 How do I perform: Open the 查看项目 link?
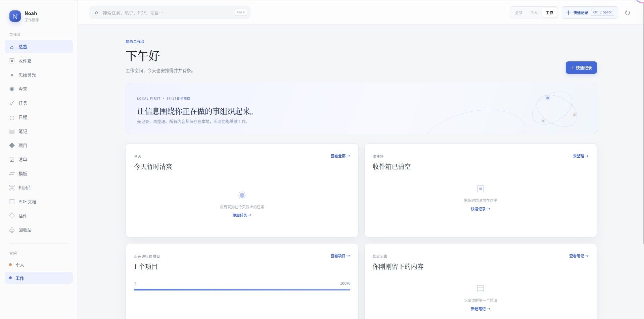[x=340, y=256]
